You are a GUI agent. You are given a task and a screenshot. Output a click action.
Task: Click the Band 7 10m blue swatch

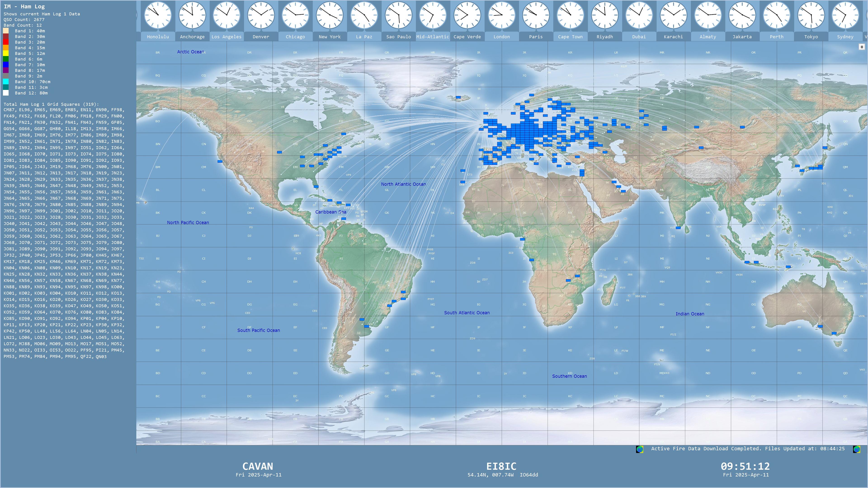(x=6, y=65)
